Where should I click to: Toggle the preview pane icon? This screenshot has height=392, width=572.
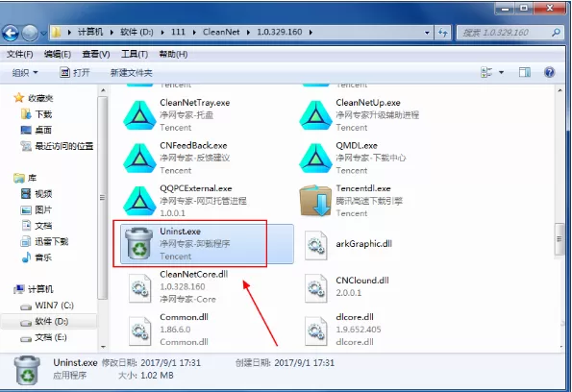(x=525, y=72)
